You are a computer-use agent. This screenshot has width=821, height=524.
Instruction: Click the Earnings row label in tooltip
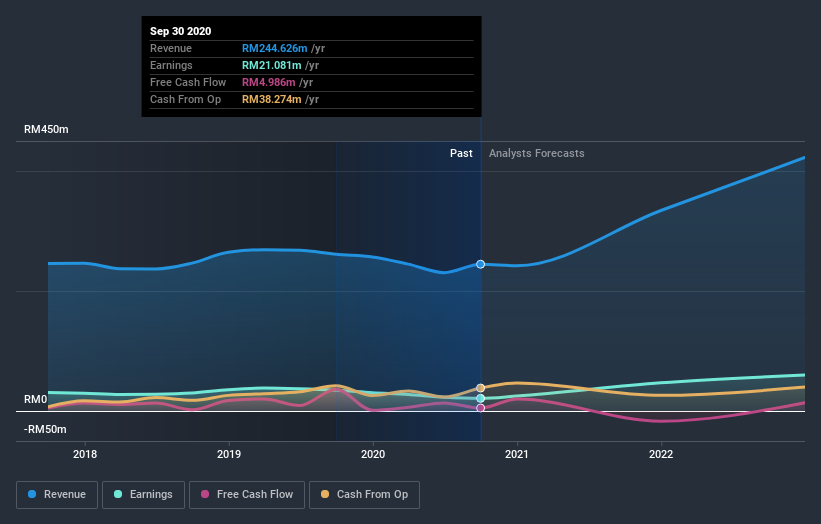(x=171, y=65)
